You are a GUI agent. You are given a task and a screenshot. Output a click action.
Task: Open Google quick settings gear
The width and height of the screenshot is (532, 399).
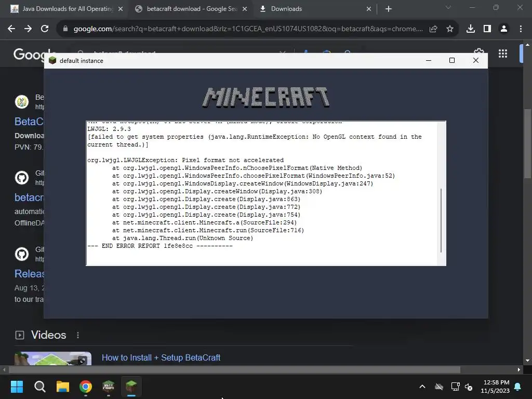pyautogui.click(x=478, y=50)
